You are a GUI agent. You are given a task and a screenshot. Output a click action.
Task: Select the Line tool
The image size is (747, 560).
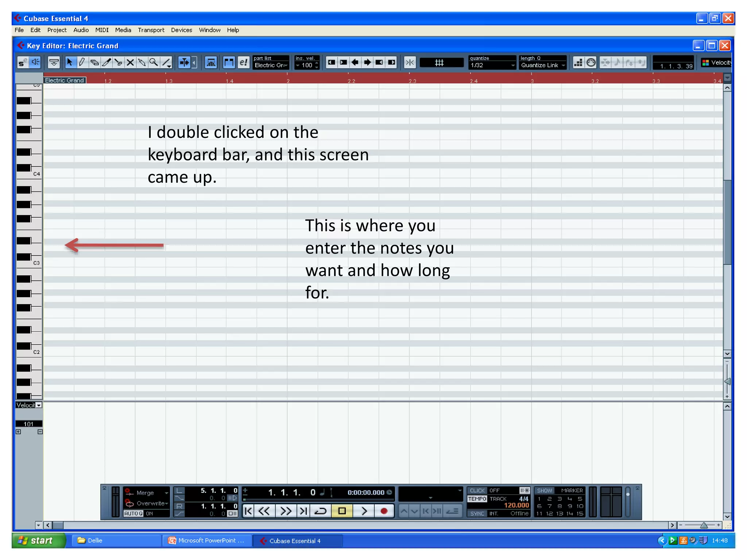166,62
